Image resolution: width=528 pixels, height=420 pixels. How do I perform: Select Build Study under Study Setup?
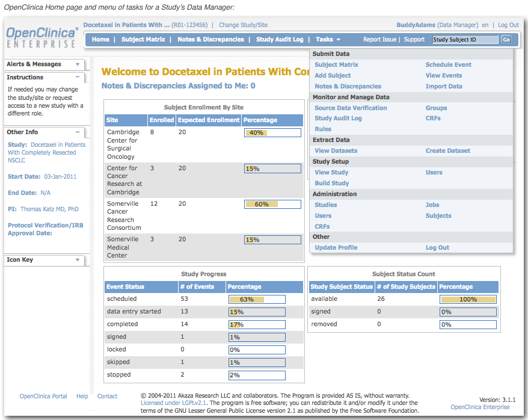pyautogui.click(x=331, y=184)
